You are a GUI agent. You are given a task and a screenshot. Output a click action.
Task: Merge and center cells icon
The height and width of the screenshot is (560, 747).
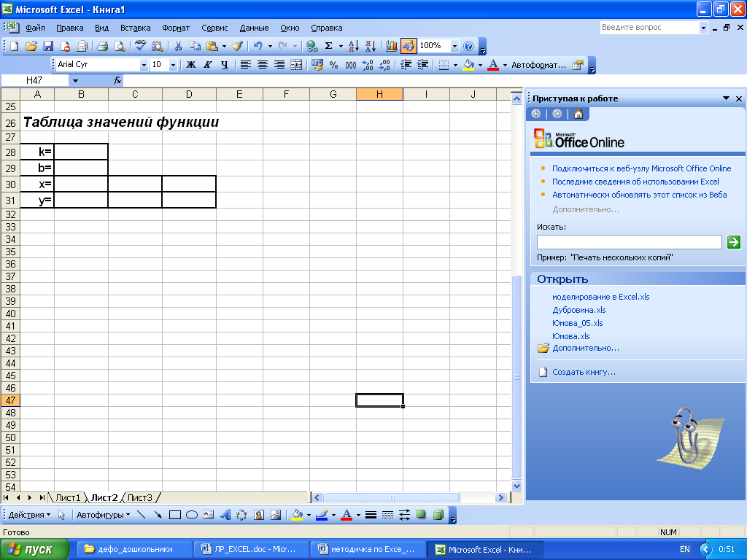pyautogui.click(x=296, y=65)
